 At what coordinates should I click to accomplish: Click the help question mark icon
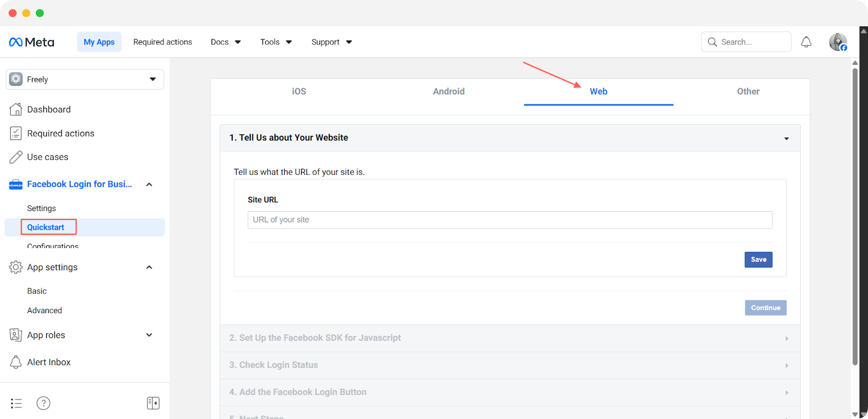[x=43, y=403]
